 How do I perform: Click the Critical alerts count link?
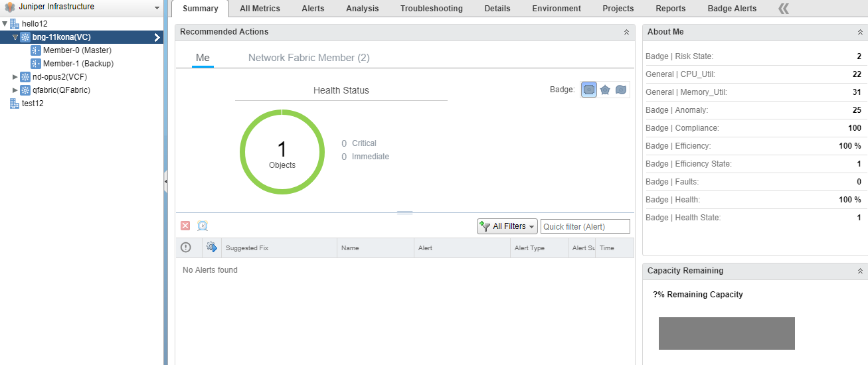coord(359,143)
